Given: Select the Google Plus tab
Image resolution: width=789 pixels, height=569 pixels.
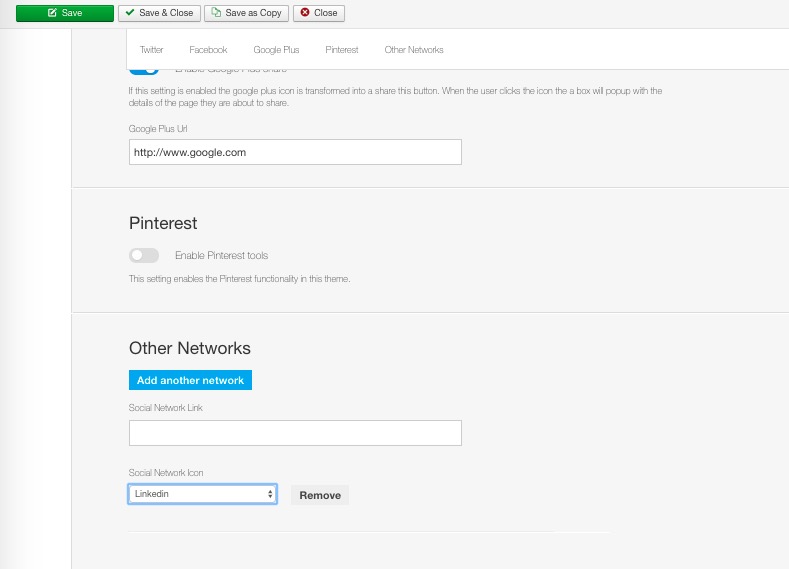Looking at the screenshot, I should (x=276, y=50).
